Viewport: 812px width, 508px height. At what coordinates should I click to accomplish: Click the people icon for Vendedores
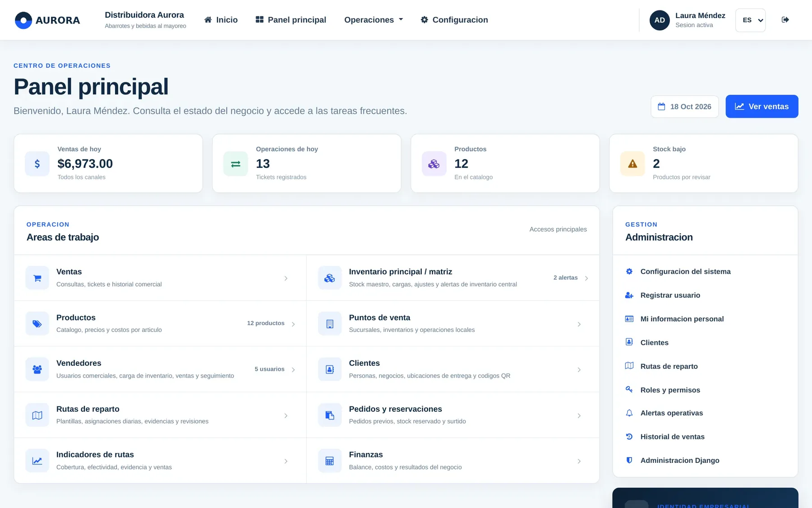click(x=37, y=369)
